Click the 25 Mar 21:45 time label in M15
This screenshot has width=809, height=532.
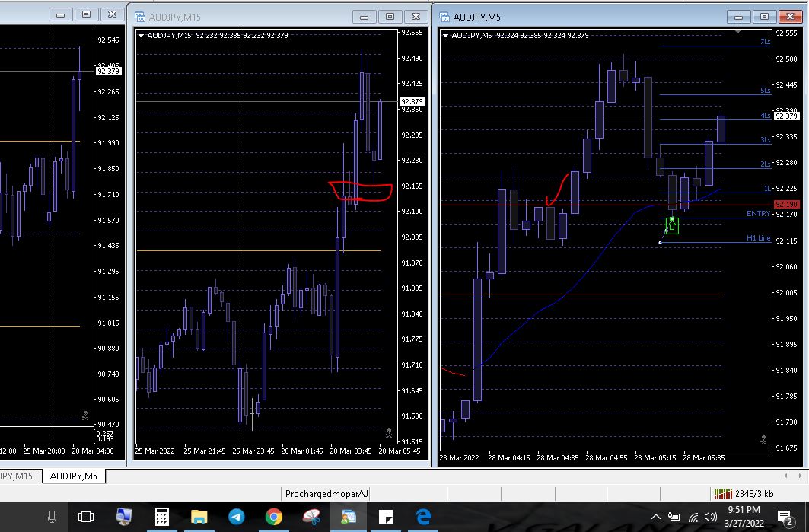point(204,451)
